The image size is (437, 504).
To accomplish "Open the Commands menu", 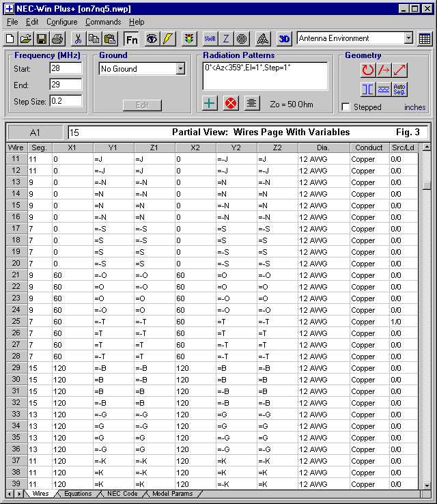I will [x=103, y=22].
